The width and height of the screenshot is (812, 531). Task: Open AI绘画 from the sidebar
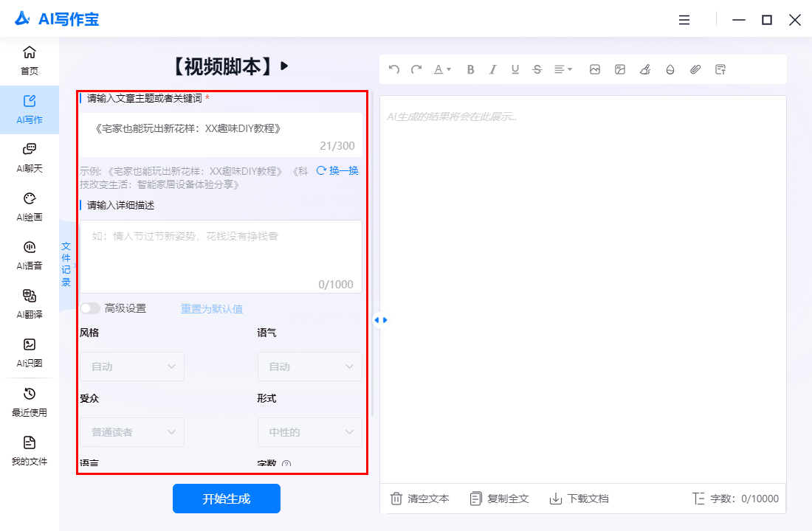point(30,206)
